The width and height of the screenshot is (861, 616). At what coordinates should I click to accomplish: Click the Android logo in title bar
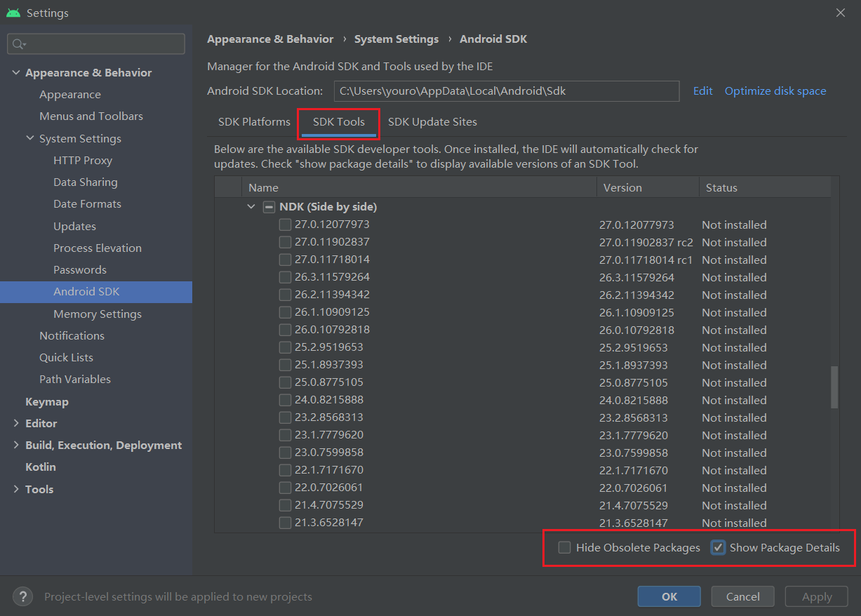[x=13, y=13]
